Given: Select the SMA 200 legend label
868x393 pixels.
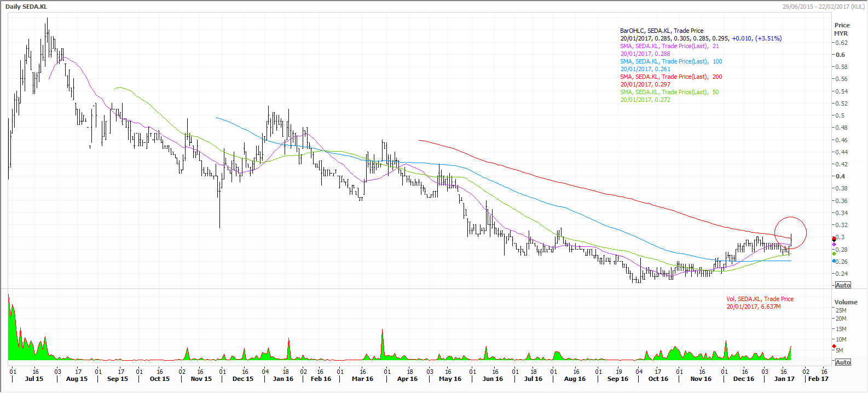Looking at the screenshot, I should pyautogui.click(x=671, y=77).
